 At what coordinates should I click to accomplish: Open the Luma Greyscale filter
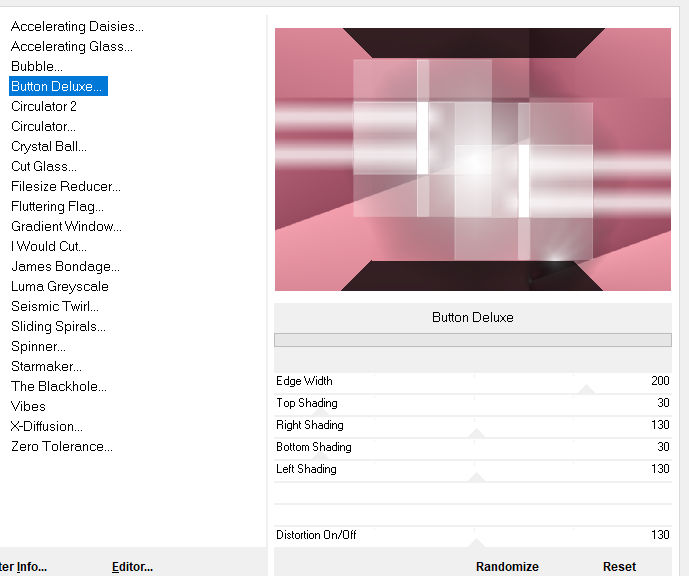[x=60, y=286]
